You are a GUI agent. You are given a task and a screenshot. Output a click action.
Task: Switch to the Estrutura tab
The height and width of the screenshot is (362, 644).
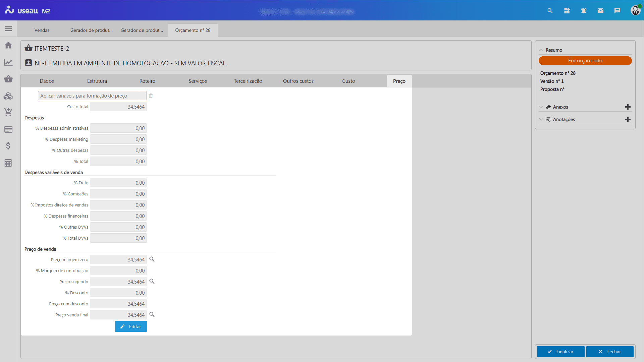tap(97, 81)
